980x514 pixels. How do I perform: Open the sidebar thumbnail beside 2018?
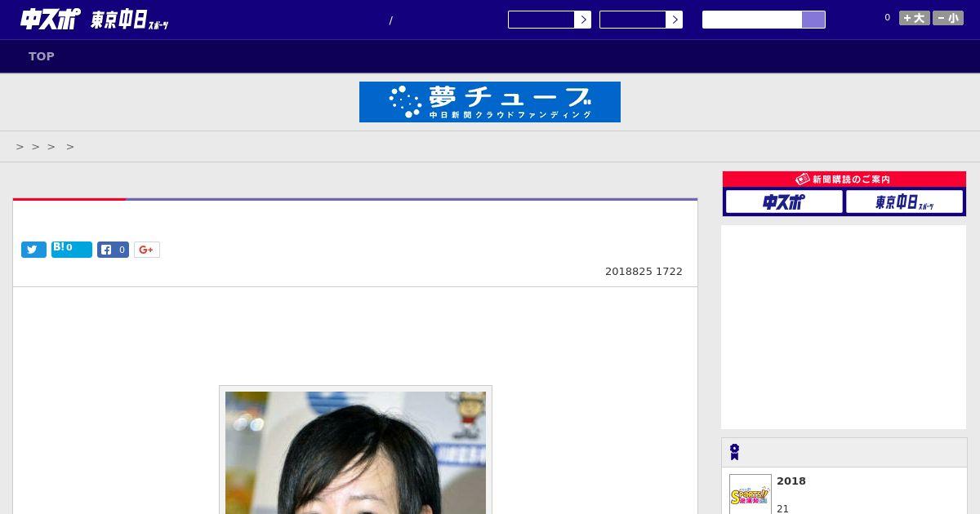tap(751, 494)
